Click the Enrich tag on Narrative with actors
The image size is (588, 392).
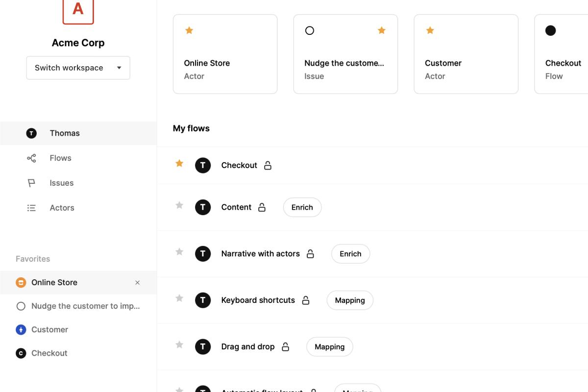350,254
